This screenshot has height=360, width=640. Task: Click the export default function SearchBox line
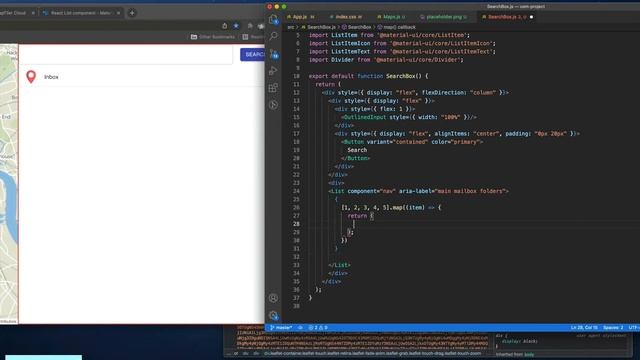pos(369,76)
